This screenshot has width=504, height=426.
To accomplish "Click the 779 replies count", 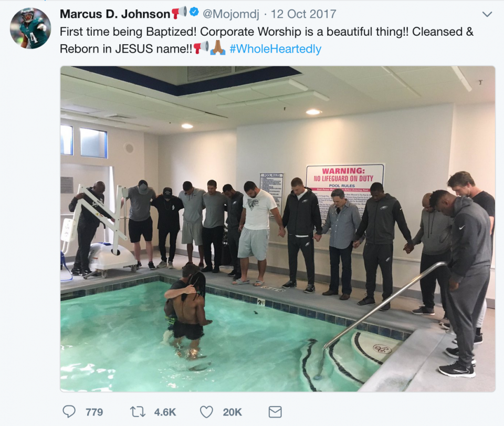I will tap(94, 412).
